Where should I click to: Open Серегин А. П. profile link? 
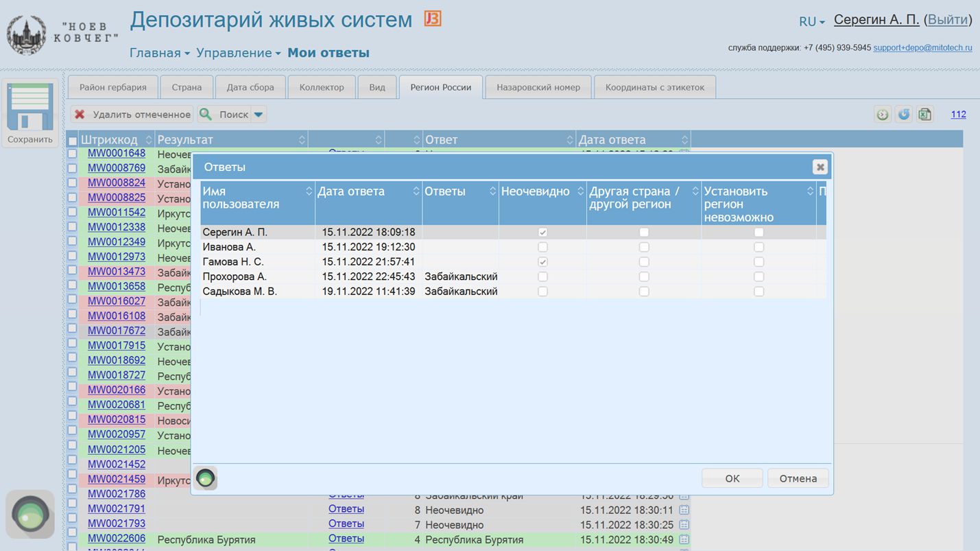[876, 20]
